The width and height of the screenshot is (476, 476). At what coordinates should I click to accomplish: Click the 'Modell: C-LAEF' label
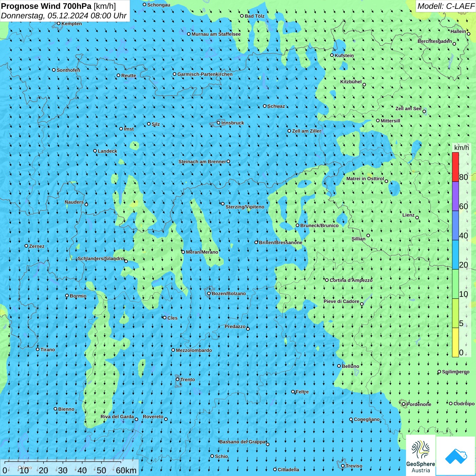pos(446,6)
